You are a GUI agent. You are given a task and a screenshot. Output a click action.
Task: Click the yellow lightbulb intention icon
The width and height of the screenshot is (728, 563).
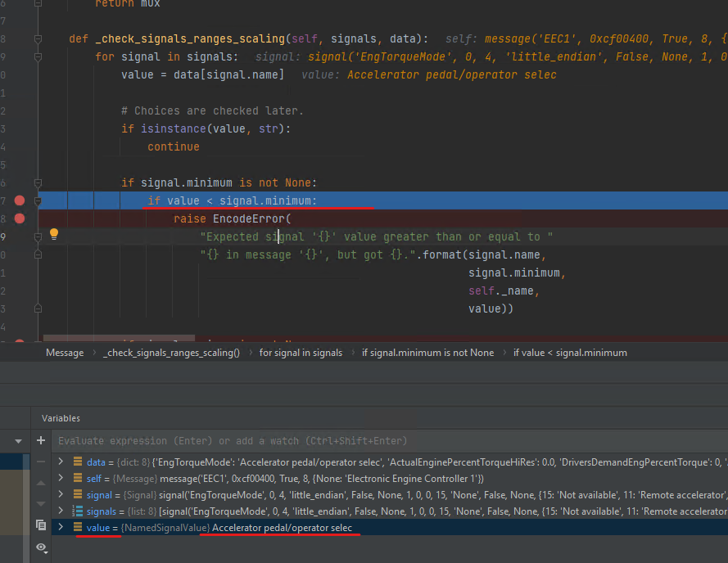pyautogui.click(x=53, y=235)
